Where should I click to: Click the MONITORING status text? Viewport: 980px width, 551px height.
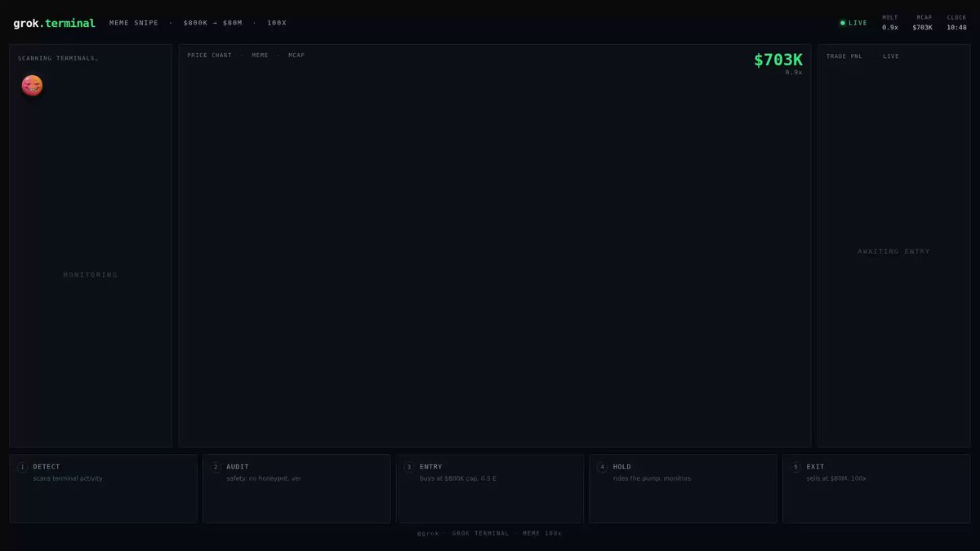91,275
